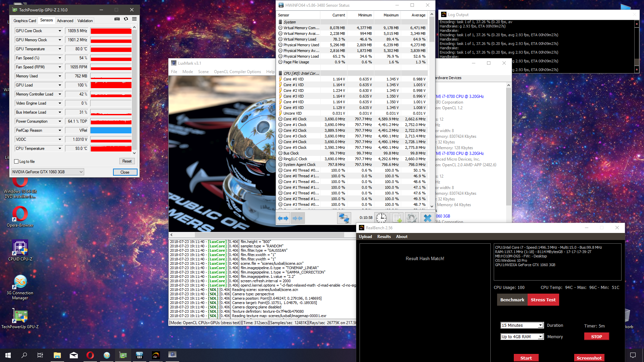Open the GPU-Z hamburger menu icon
Screen dimensions: 644x362
tap(134, 19)
